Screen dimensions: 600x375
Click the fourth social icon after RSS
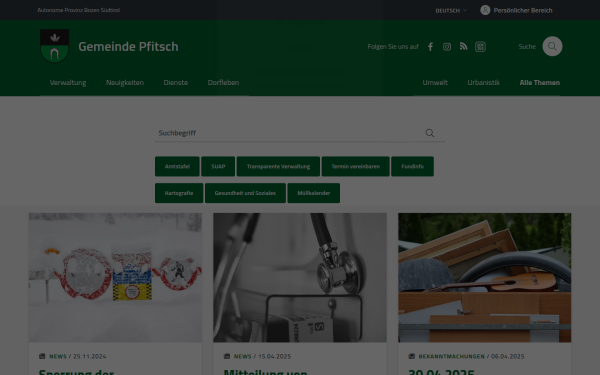pyautogui.click(x=480, y=47)
